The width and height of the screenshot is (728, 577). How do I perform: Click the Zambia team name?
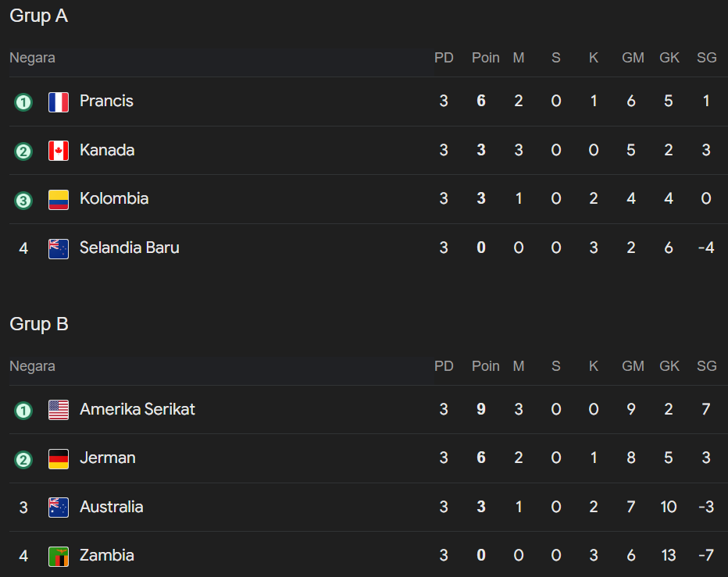click(x=107, y=555)
